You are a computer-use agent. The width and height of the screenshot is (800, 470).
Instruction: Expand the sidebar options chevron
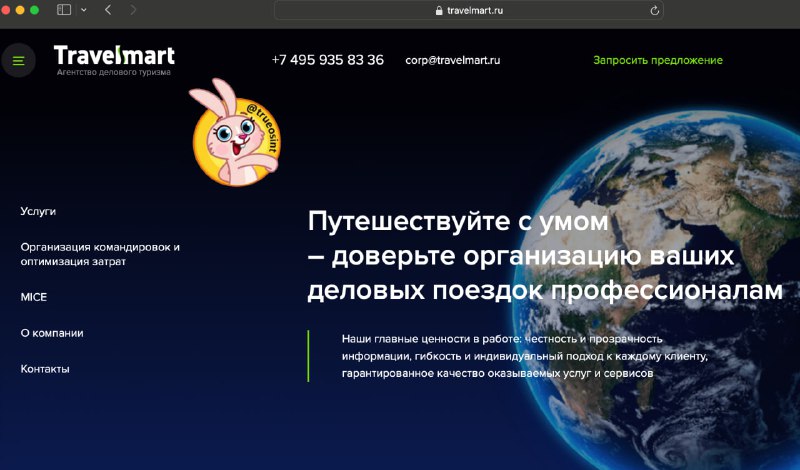tap(84, 10)
